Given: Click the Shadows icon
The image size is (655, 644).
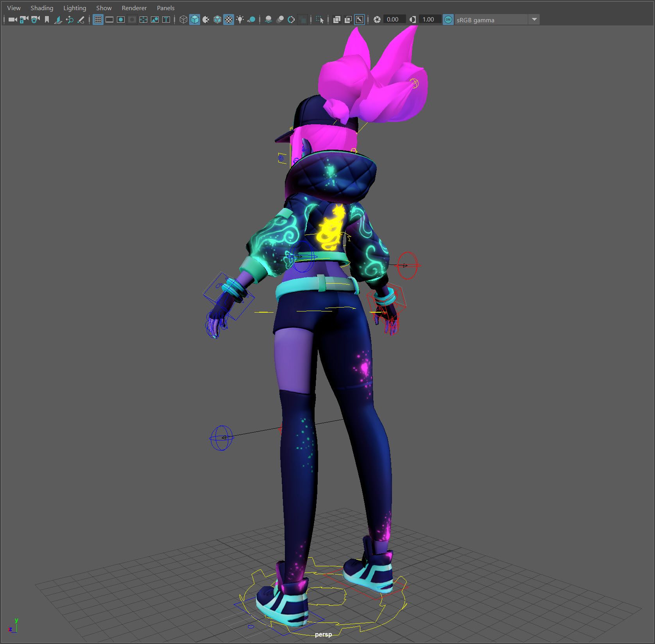Looking at the screenshot, I should click(x=251, y=20).
